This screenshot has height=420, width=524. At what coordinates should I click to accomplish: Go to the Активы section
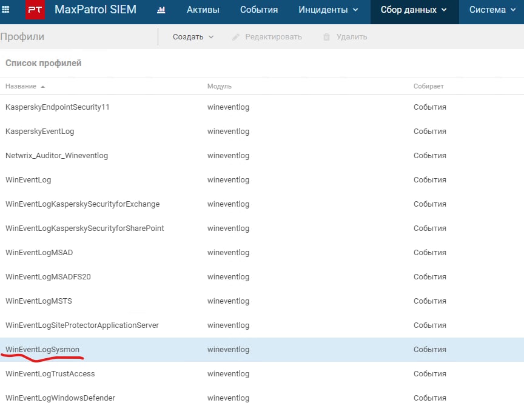pyautogui.click(x=203, y=10)
